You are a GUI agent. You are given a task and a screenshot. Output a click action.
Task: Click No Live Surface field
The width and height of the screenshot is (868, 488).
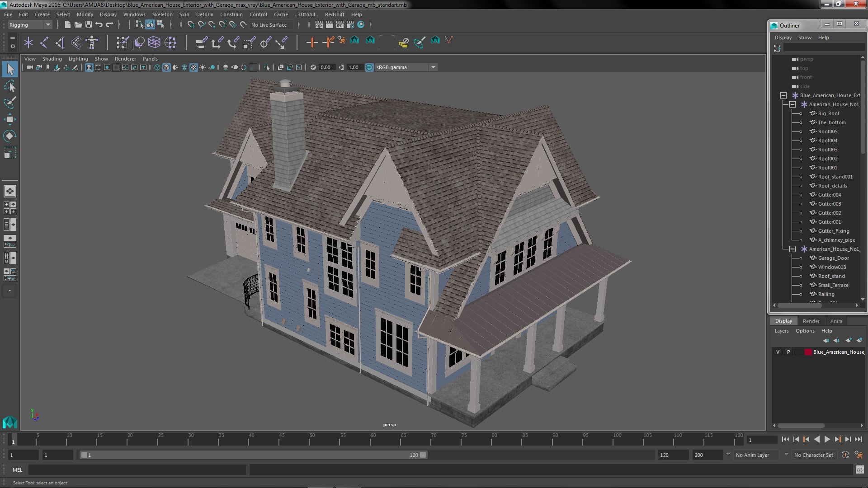coord(272,25)
